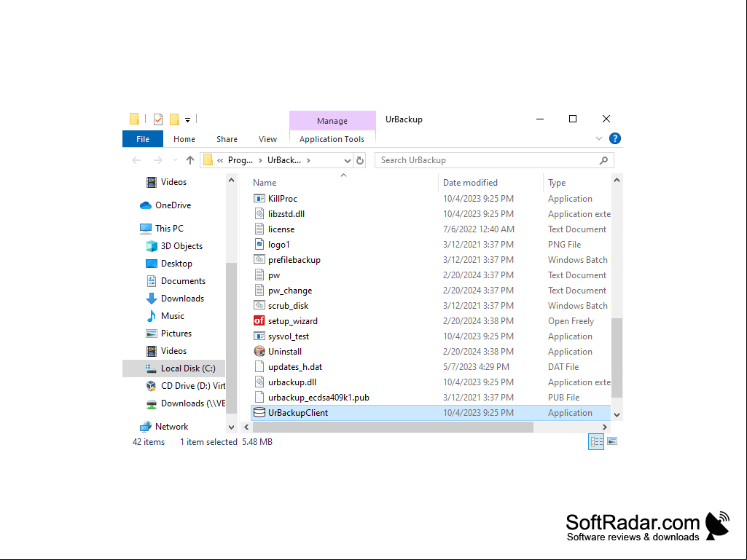The height and width of the screenshot is (560, 747).
Task: Click the setup_wizard Open Freely icon
Action: click(259, 320)
